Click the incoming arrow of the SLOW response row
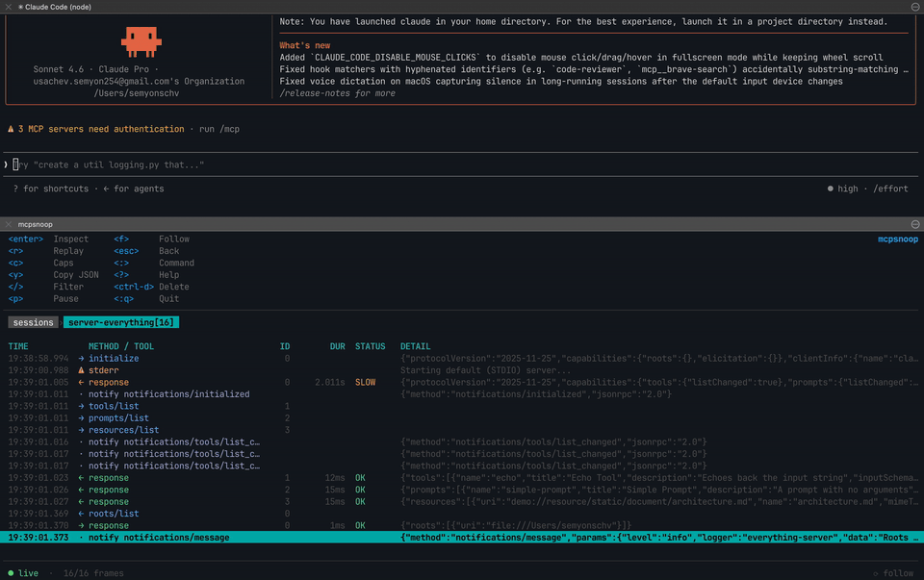This screenshot has width=924, height=580. (81, 382)
